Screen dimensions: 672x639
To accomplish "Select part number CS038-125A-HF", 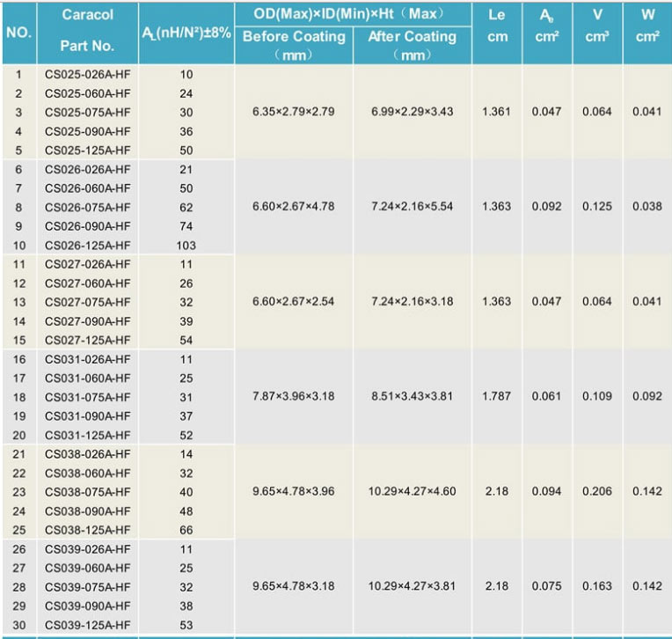I will click(x=87, y=530).
